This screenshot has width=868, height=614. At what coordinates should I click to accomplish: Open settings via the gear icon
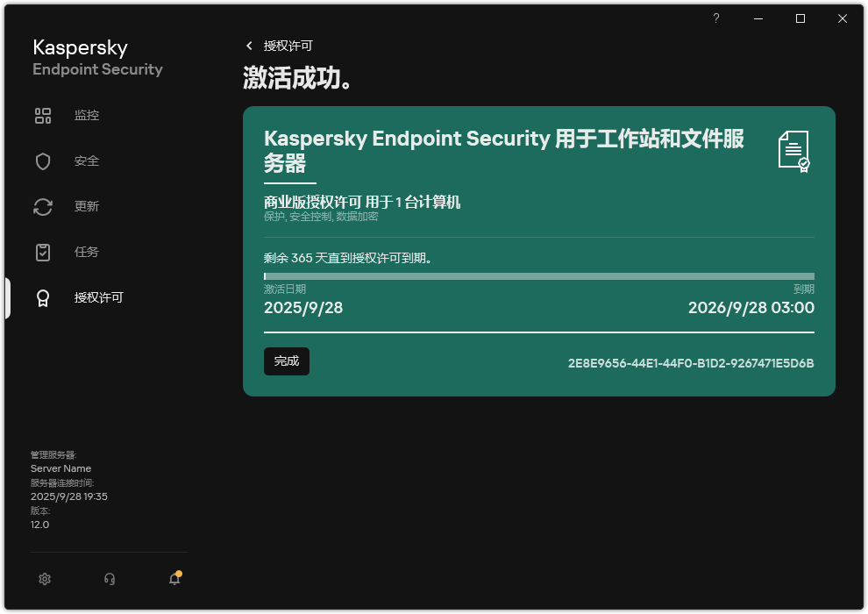click(46, 579)
